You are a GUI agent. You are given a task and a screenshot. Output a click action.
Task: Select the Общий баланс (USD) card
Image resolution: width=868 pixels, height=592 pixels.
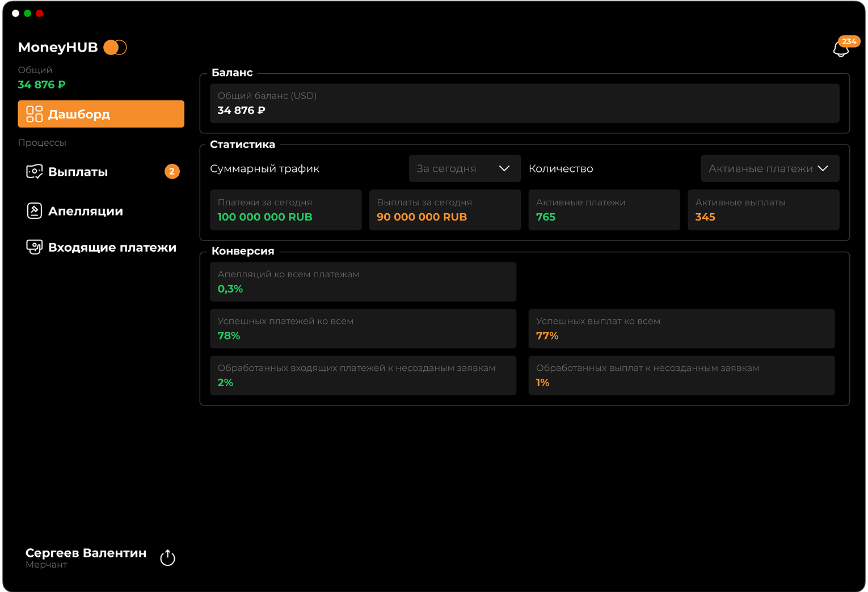coord(524,103)
